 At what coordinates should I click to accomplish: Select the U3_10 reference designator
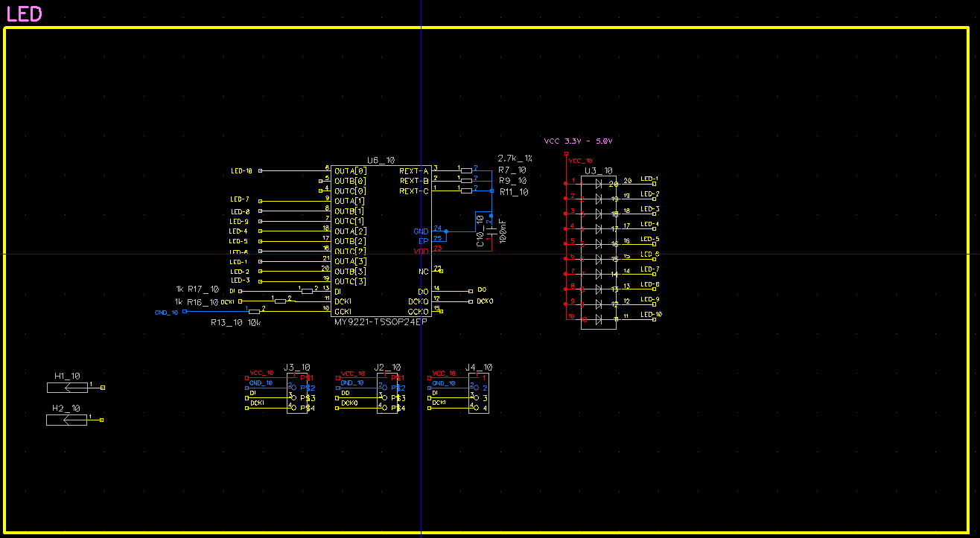599,171
